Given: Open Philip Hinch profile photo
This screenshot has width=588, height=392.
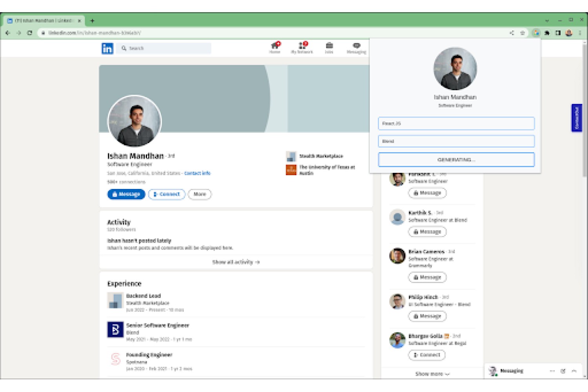Looking at the screenshot, I should pyautogui.click(x=397, y=301).
